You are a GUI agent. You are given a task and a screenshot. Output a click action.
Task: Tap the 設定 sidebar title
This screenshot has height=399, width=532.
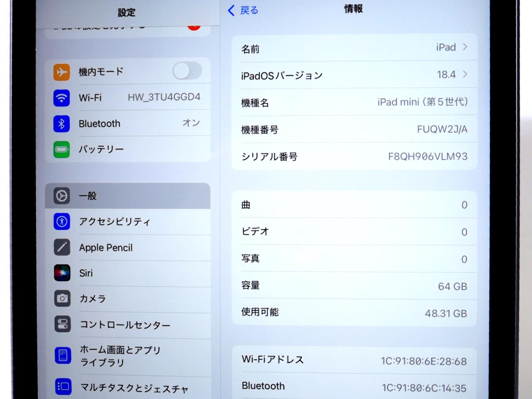pyautogui.click(x=126, y=13)
